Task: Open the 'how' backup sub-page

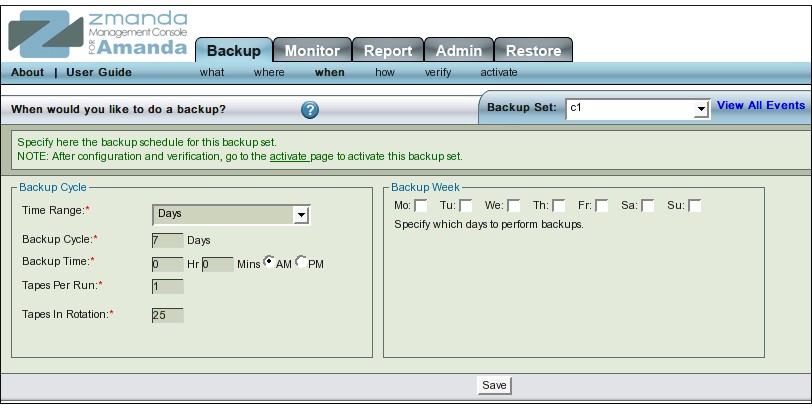Action: click(x=385, y=72)
